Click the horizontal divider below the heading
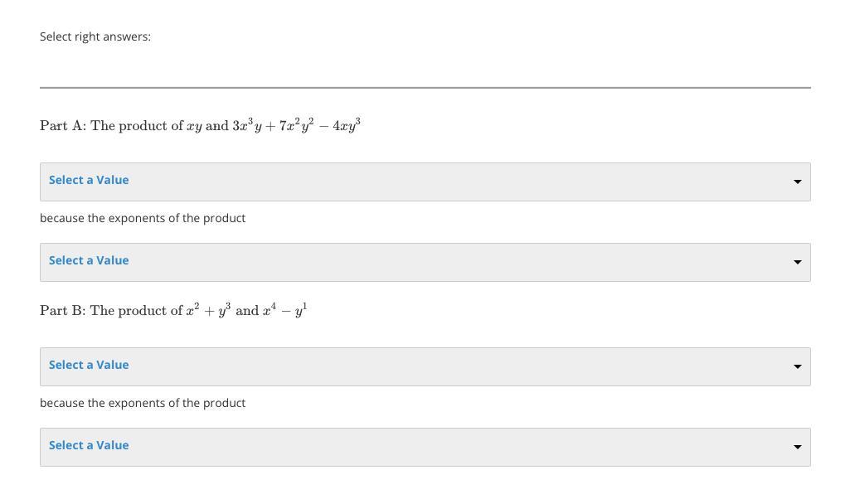The height and width of the screenshot is (504, 850). click(425, 87)
